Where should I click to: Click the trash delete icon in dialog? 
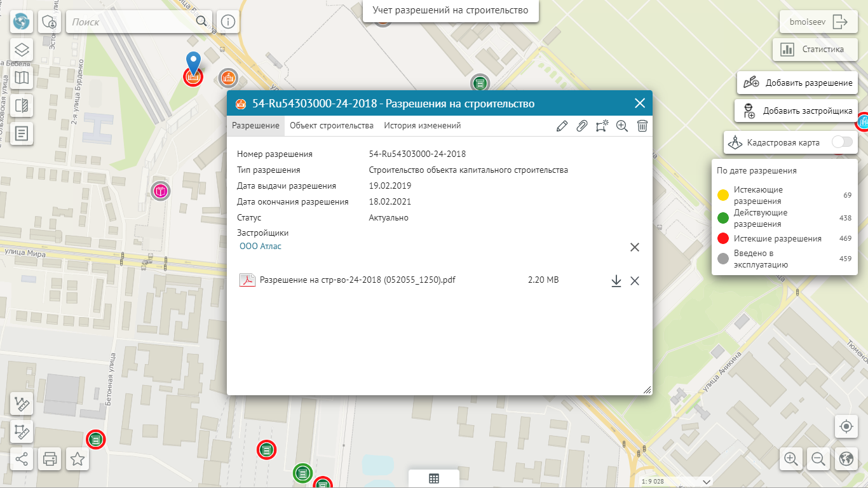tap(642, 126)
